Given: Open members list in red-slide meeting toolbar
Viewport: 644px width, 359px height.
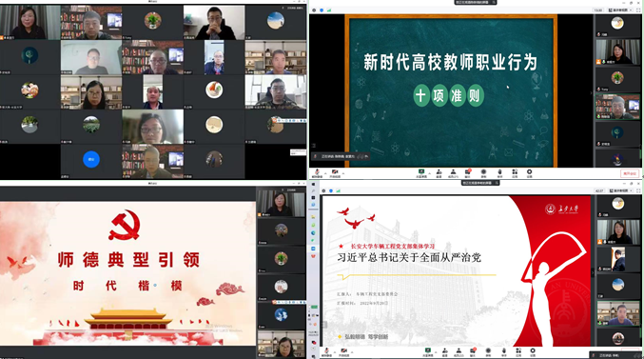Looking at the screenshot, I should [x=459, y=351].
